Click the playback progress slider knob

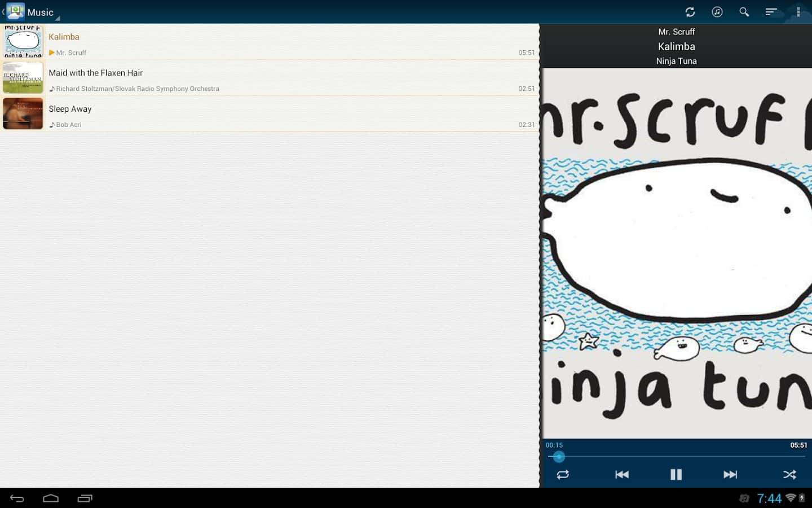558,457
